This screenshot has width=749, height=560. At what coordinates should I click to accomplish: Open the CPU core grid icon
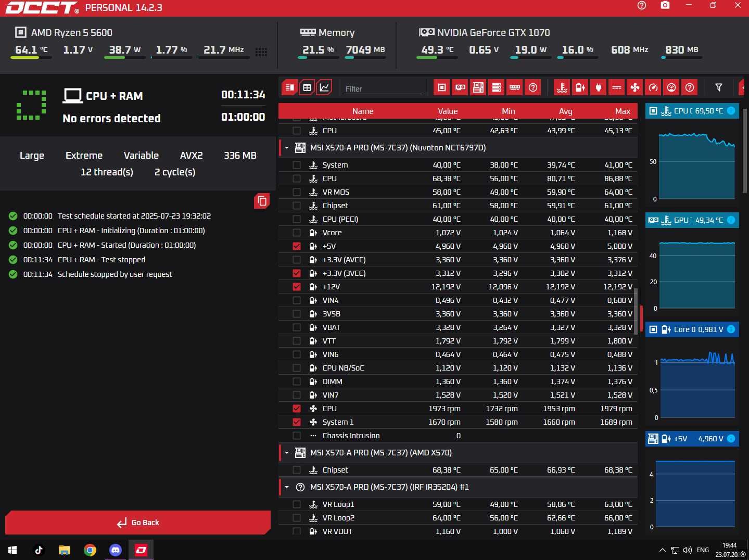pos(261,52)
